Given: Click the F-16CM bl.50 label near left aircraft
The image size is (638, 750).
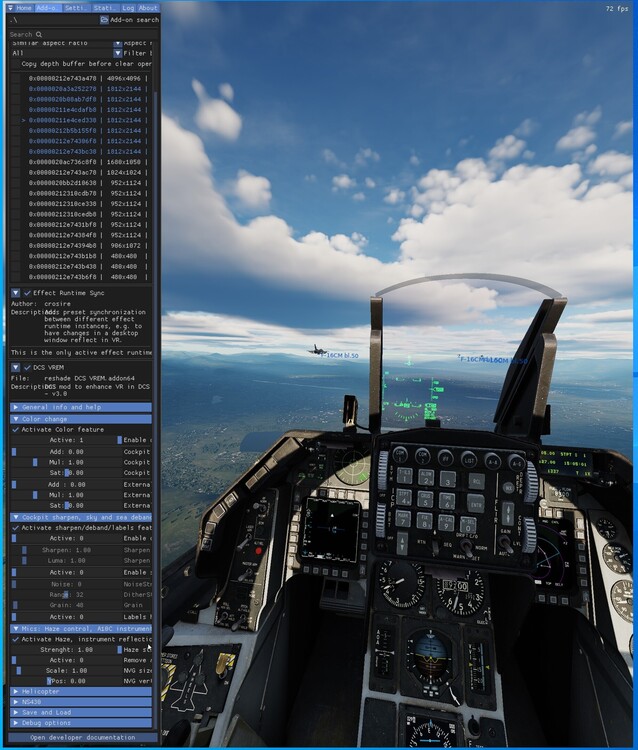Looking at the screenshot, I should click(x=339, y=356).
